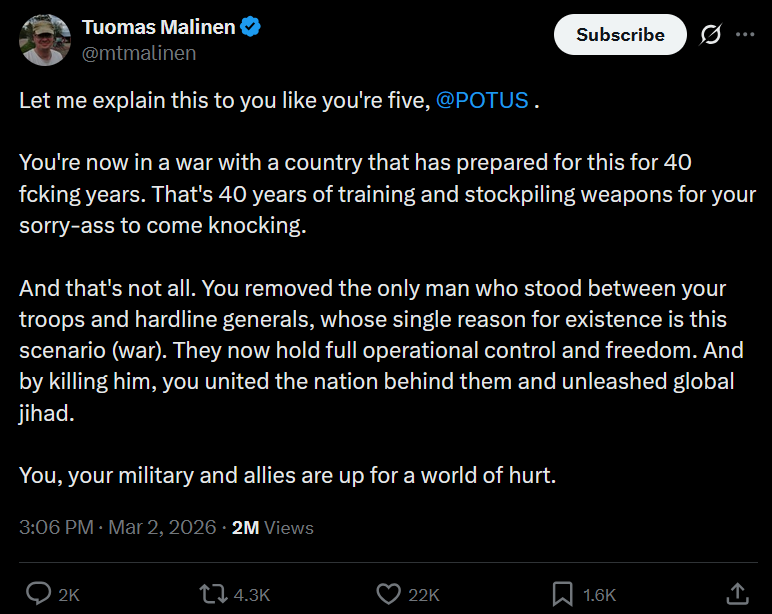Click the reply speech bubble icon

tap(39, 593)
